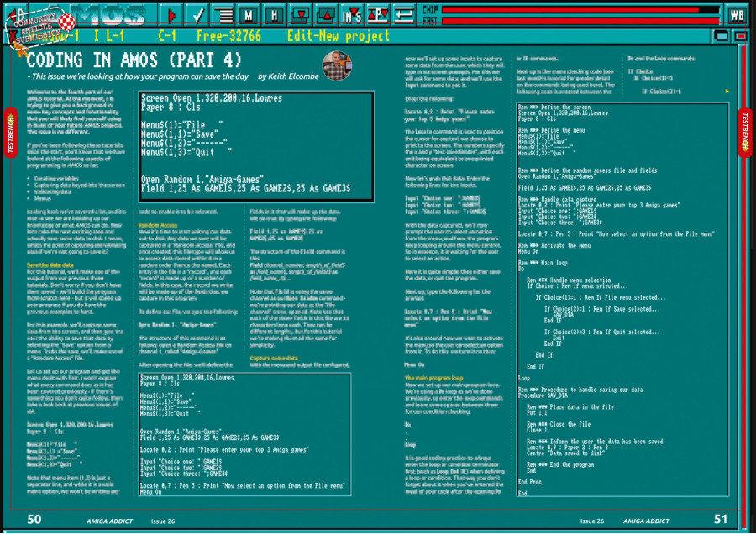The image size is (756, 534).
Task: Click the Test checkmark toolbar button
Action: click(x=197, y=14)
